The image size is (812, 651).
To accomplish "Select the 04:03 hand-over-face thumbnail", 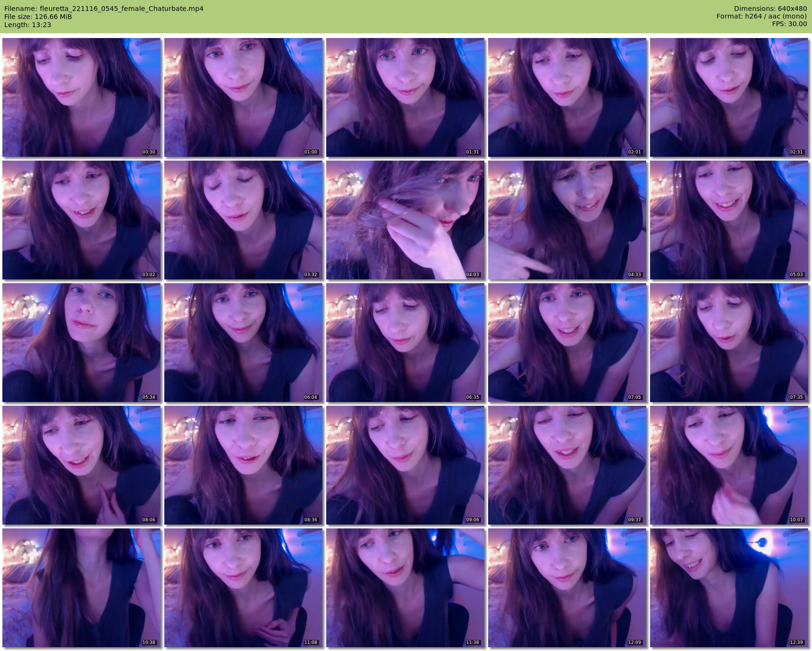I will click(405, 220).
